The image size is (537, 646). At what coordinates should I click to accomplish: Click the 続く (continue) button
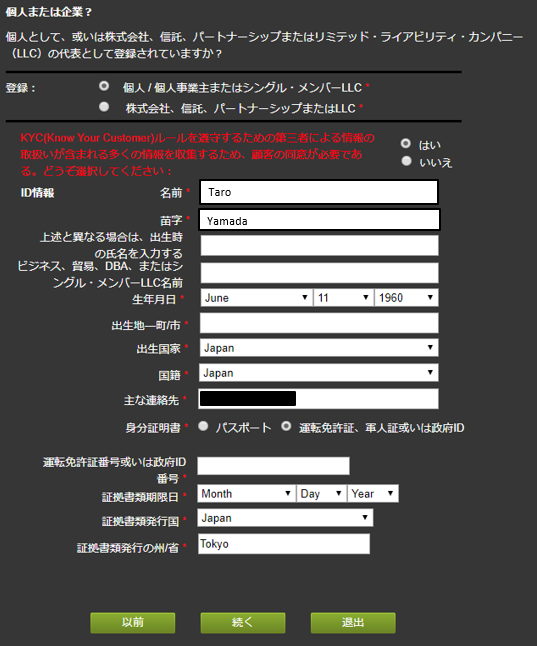[x=243, y=623]
